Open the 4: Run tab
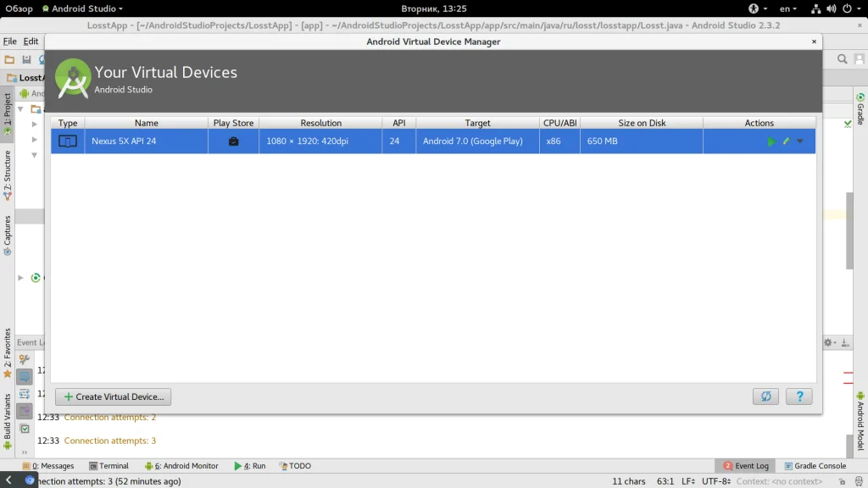Image resolution: width=868 pixels, height=488 pixels. coord(250,466)
